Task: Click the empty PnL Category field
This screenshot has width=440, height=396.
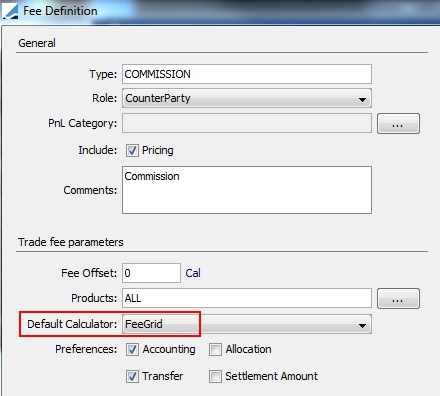Action: 247,123
